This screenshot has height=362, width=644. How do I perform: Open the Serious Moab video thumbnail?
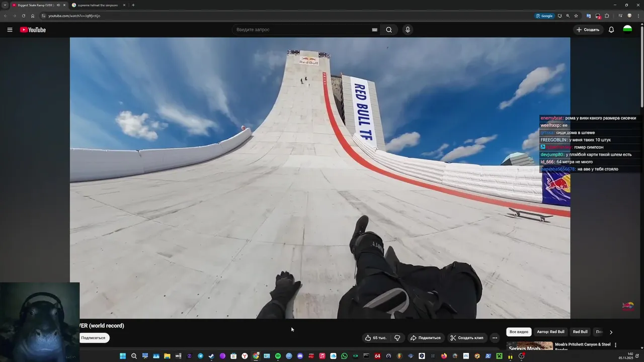tap(529, 346)
